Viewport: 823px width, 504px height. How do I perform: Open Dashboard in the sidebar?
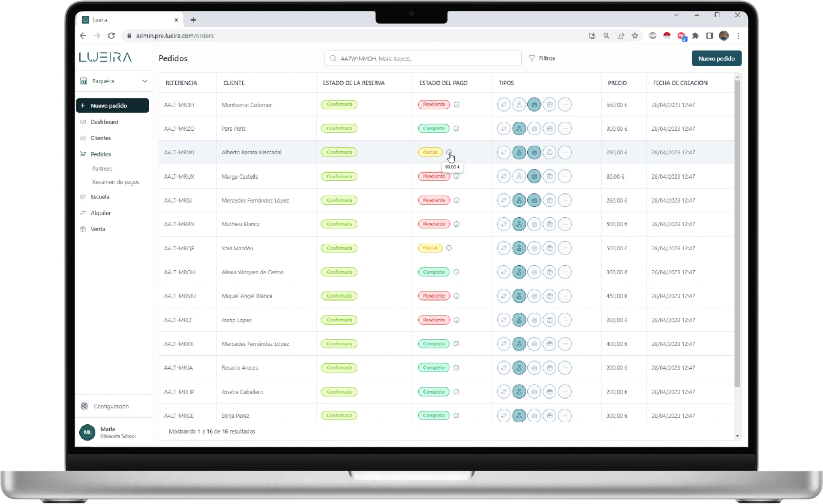(x=105, y=122)
